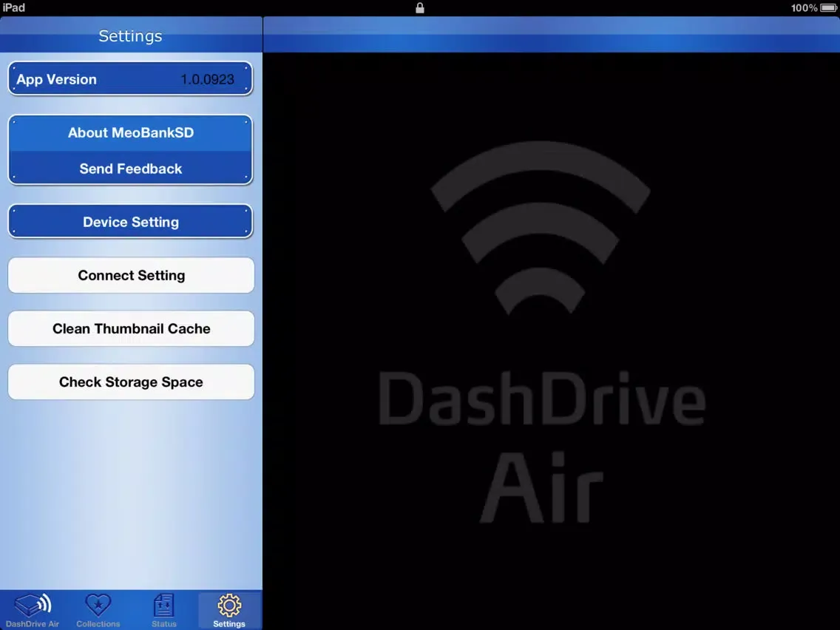Screen dimensions: 840x630
Task: Select the Settings gear tab
Action: click(x=229, y=610)
